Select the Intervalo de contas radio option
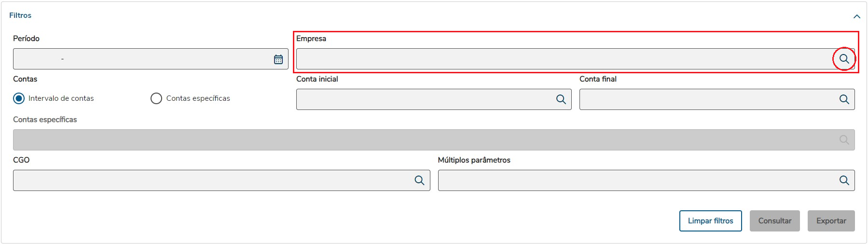 (19, 98)
